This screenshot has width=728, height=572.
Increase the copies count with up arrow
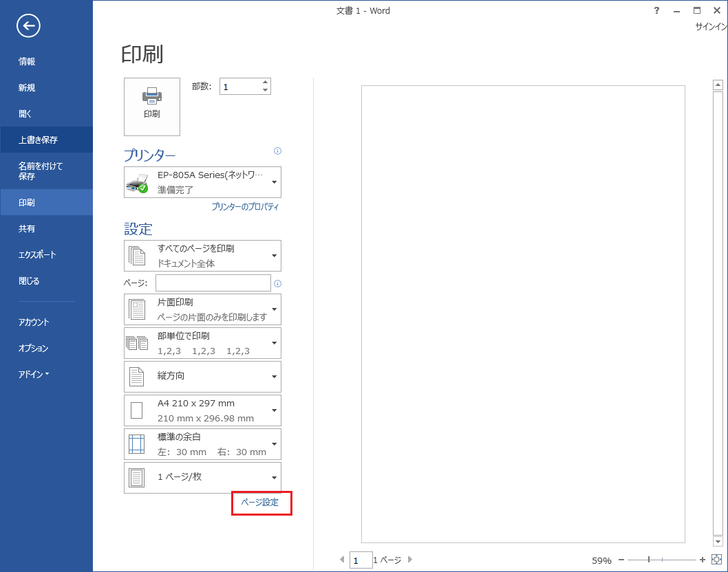(x=265, y=82)
